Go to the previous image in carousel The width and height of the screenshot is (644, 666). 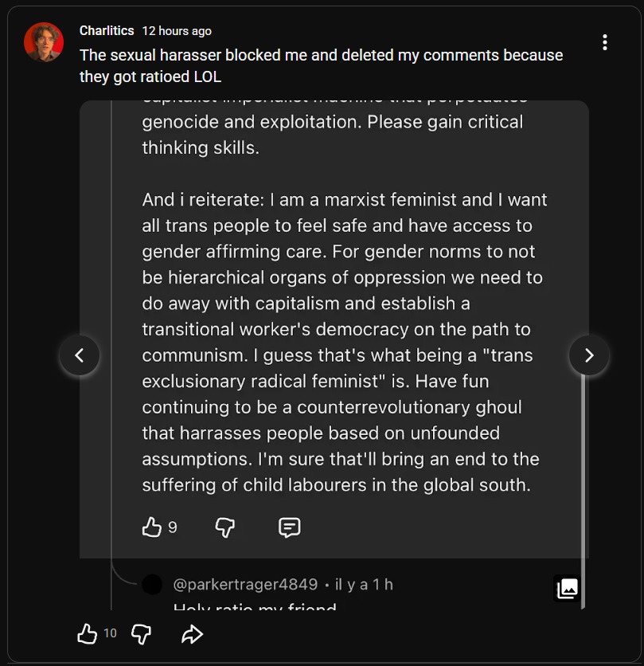[80, 355]
